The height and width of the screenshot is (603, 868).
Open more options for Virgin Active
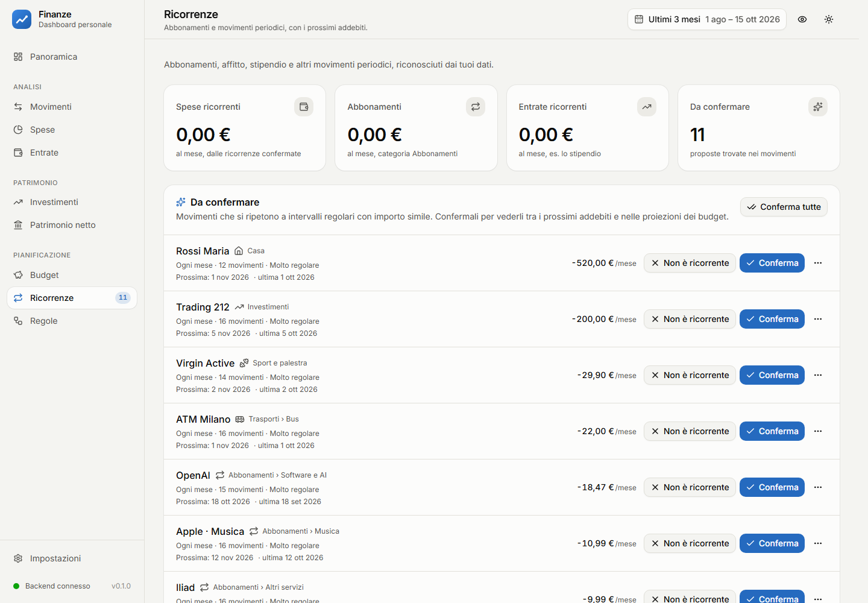point(818,375)
